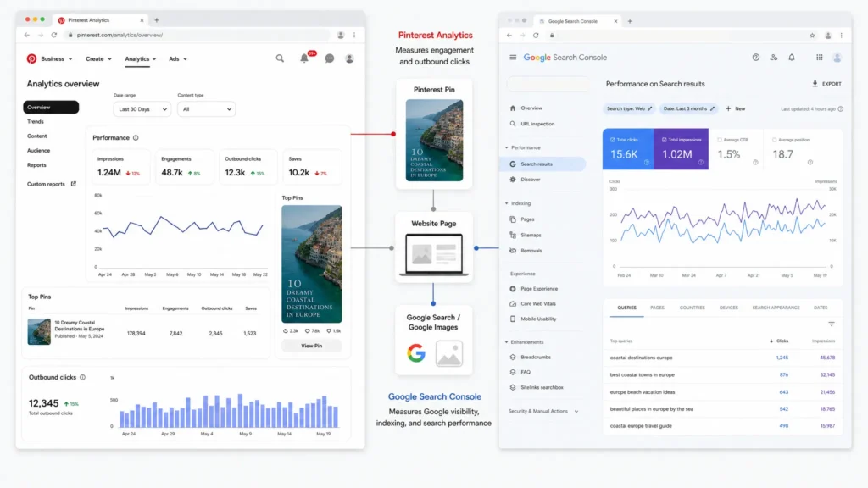
Task: Click Google account avatar in Search Console
Action: click(x=837, y=58)
